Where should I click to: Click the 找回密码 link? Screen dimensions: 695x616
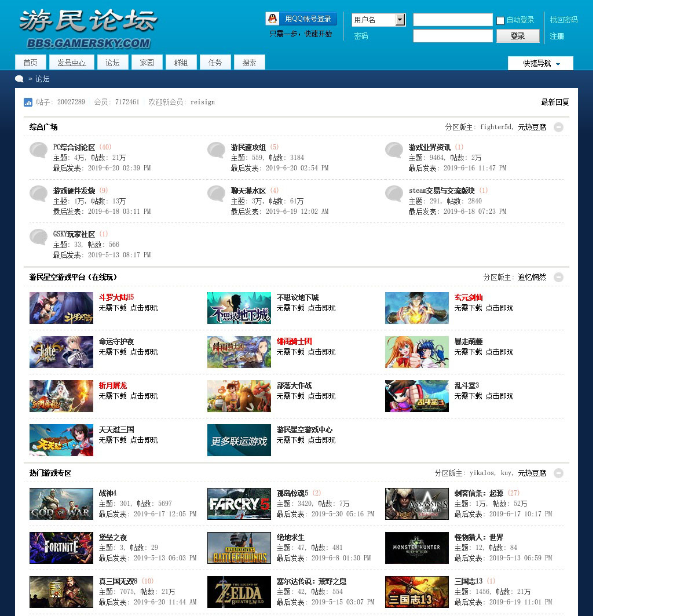[x=563, y=20]
